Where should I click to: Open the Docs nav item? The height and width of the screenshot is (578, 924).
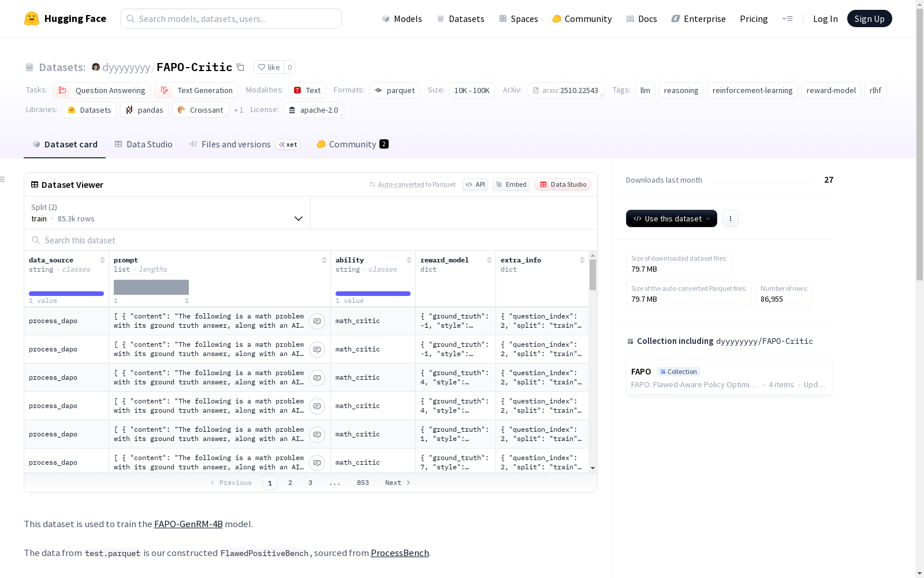(x=642, y=18)
